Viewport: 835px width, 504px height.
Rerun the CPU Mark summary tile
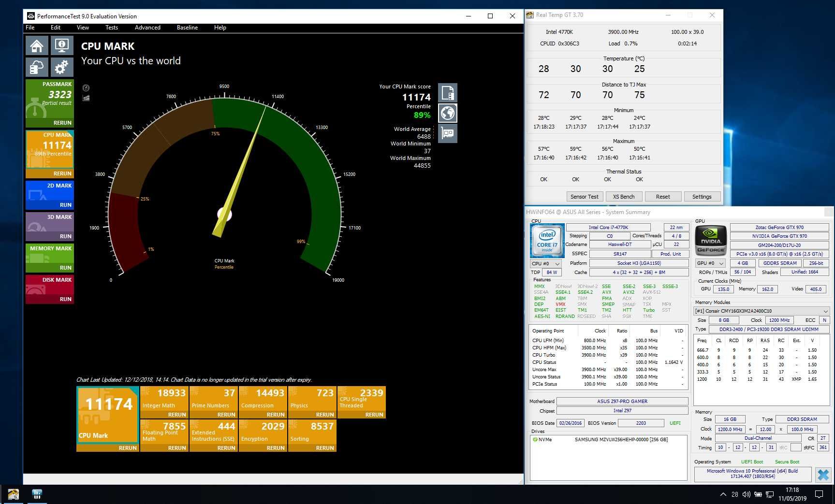tap(128, 448)
